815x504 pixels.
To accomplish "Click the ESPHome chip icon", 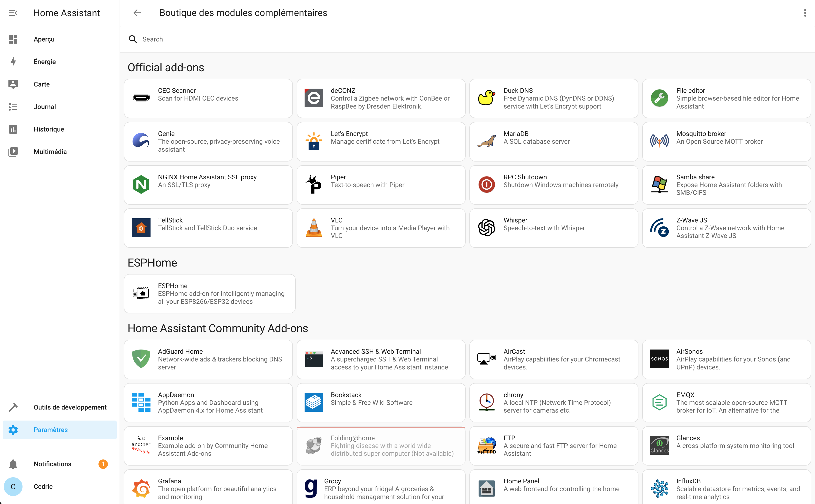I will point(141,293).
